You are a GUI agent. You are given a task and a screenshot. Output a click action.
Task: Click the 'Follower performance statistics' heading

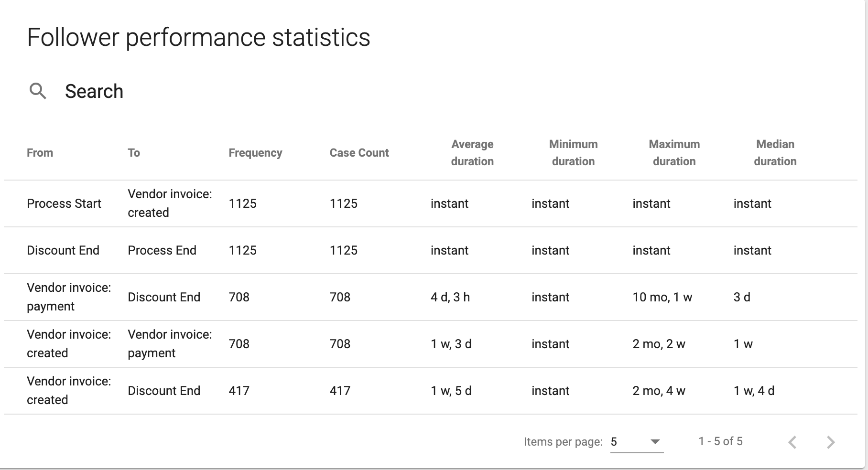pyautogui.click(x=198, y=37)
